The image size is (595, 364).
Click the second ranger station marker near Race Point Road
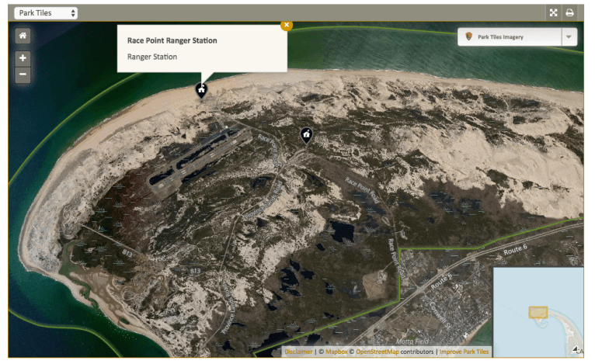307,135
